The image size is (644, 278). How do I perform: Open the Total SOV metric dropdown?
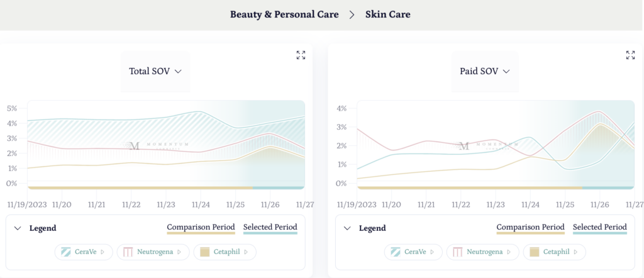point(155,72)
